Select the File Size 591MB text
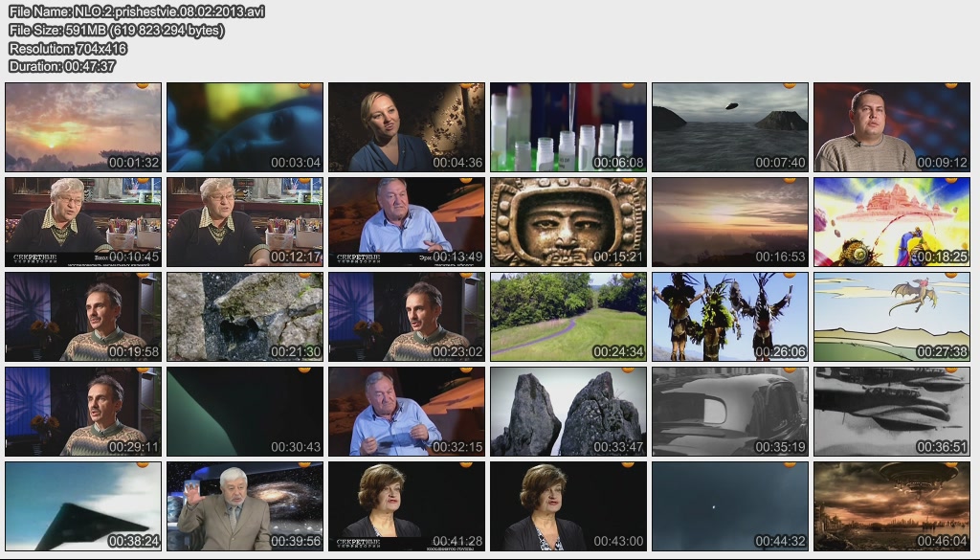This screenshot has width=980, height=560. [x=117, y=30]
